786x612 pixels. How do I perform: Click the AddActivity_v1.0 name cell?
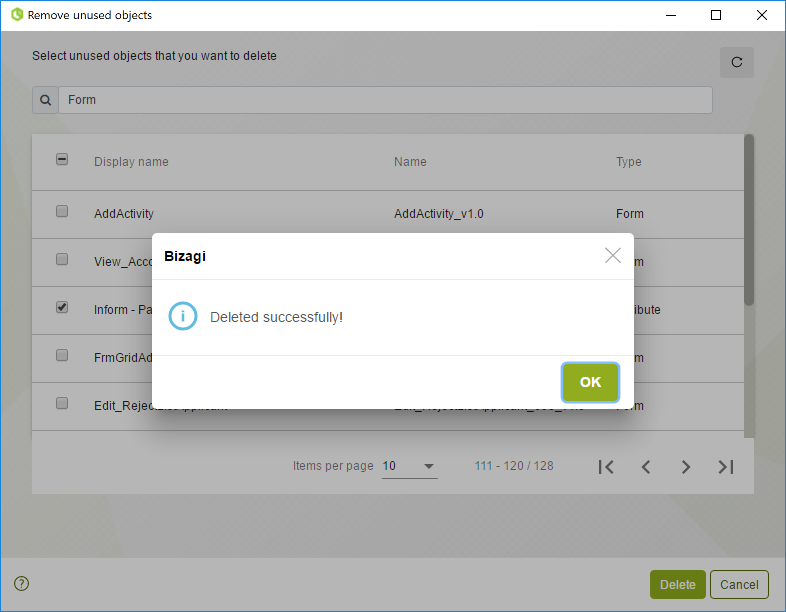(x=439, y=214)
